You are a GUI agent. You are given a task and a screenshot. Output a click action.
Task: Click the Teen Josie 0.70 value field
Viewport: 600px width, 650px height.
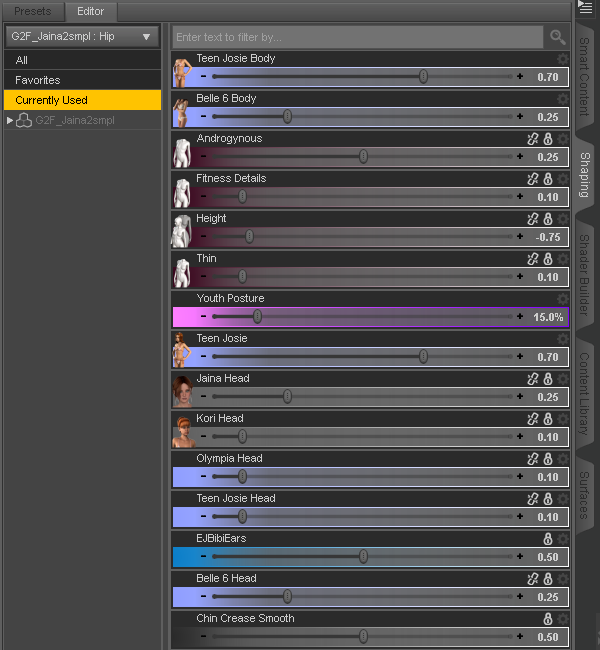pyautogui.click(x=548, y=357)
